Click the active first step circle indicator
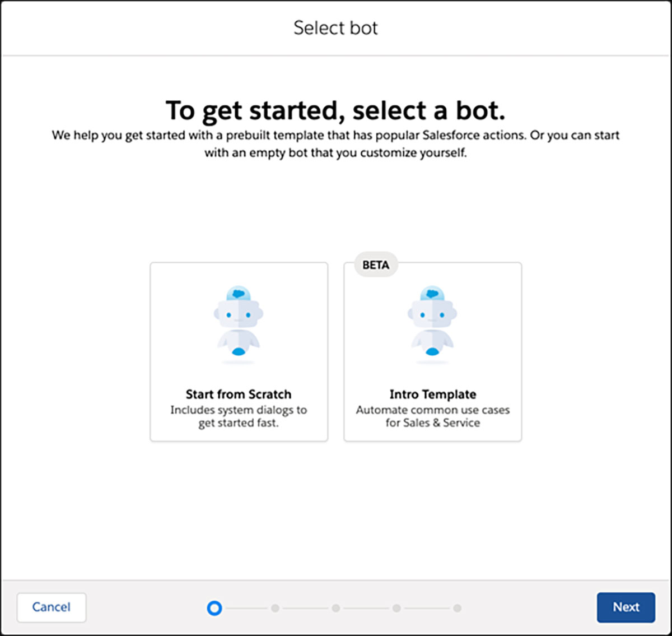This screenshot has width=672, height=636. [214, 608]
